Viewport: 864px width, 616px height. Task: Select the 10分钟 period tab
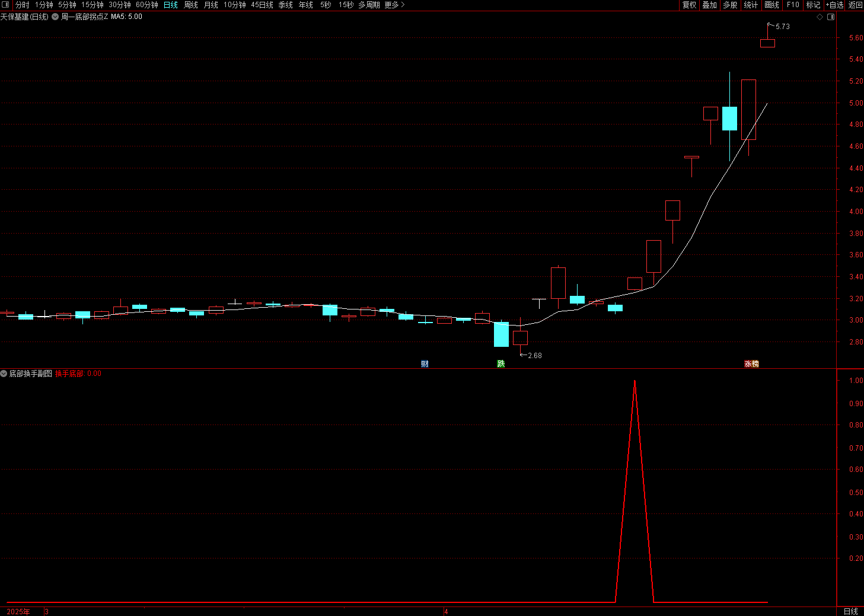[235, 5]
